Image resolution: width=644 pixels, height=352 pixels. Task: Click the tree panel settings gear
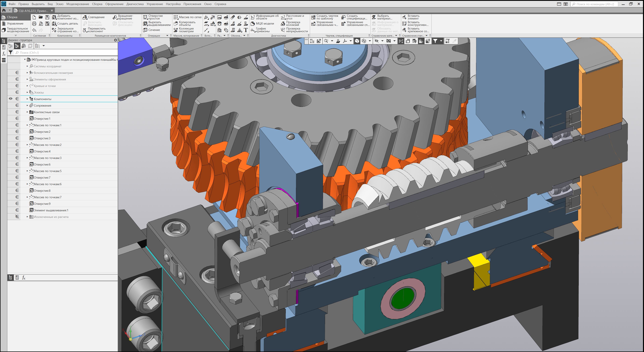click(x=115, y=40)
